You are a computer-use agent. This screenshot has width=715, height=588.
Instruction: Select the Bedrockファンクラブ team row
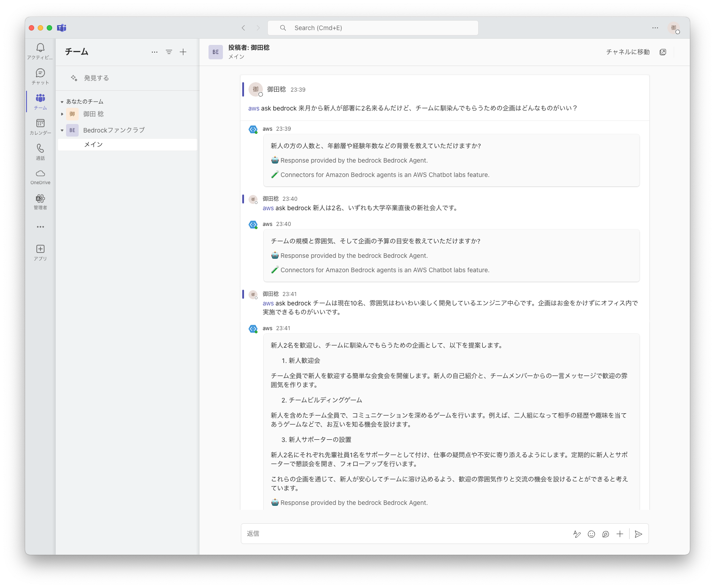point(128,130)
